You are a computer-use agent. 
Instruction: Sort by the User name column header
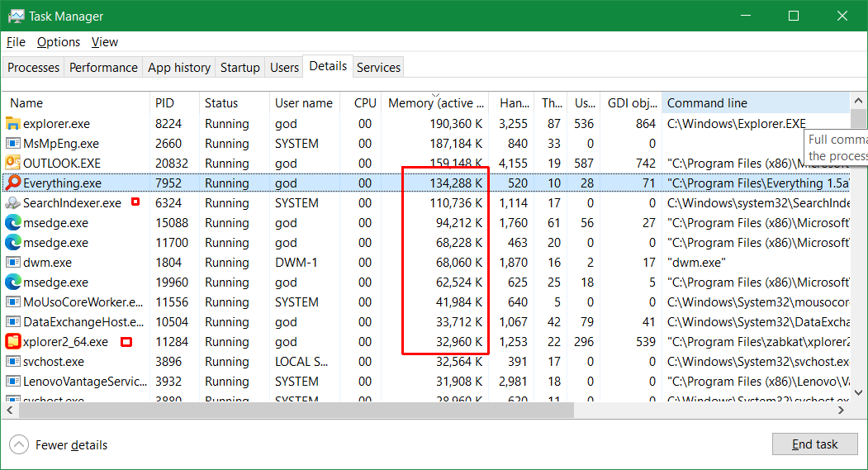[305, 103]
